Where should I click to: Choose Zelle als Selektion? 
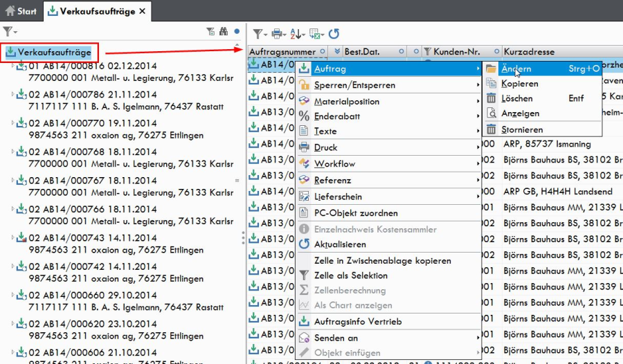point(389,275)
